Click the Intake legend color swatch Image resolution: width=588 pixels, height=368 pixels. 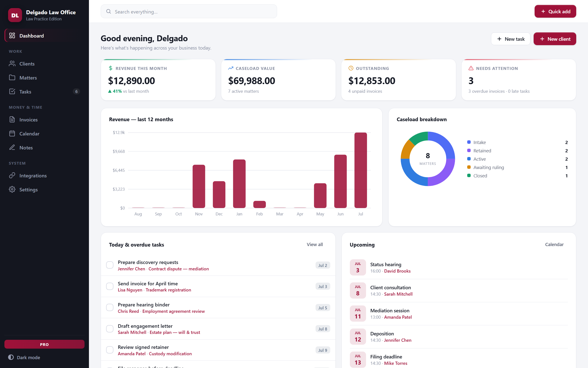[x=469, y=142]
